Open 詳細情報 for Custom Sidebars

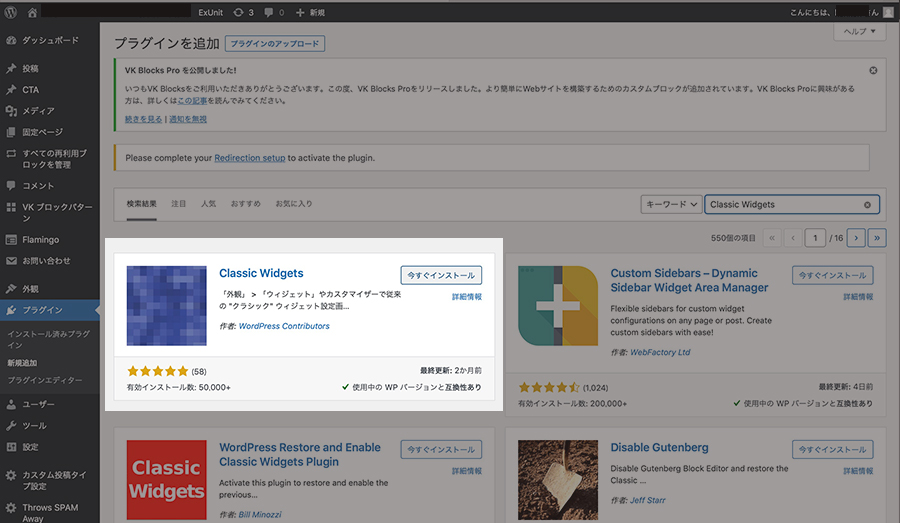(858, 297)
